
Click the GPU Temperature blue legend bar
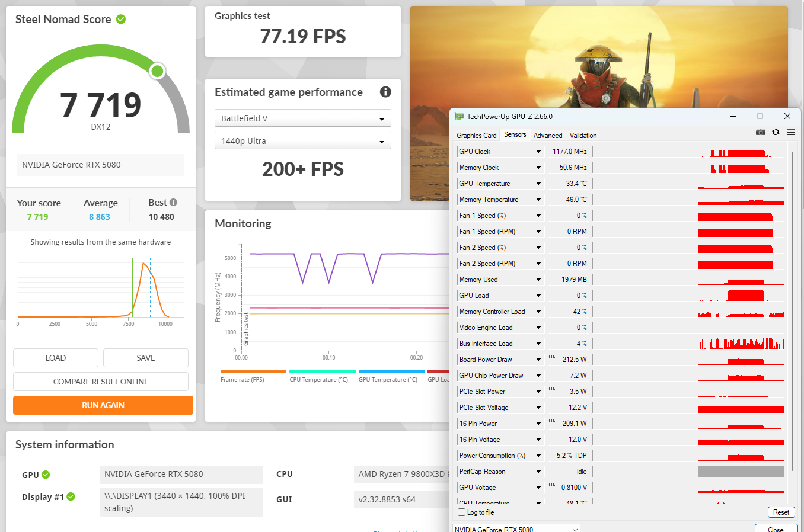coord(391,372)
